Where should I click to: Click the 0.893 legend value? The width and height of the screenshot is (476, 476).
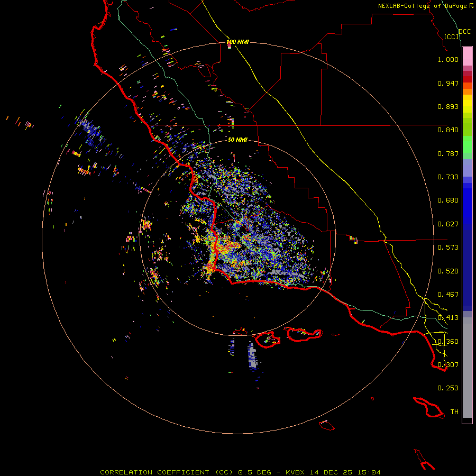[x=448, y=106]
